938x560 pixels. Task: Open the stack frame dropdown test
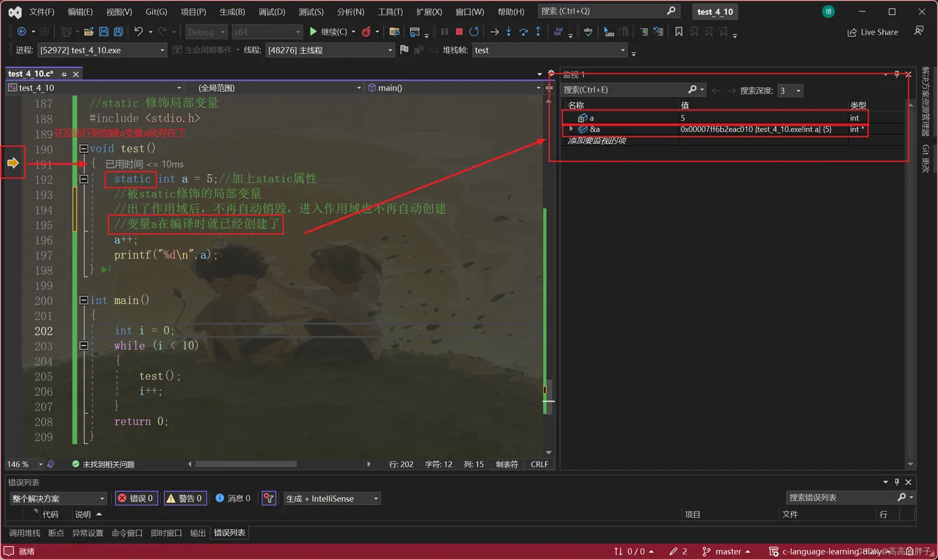(x=550, y=50)
